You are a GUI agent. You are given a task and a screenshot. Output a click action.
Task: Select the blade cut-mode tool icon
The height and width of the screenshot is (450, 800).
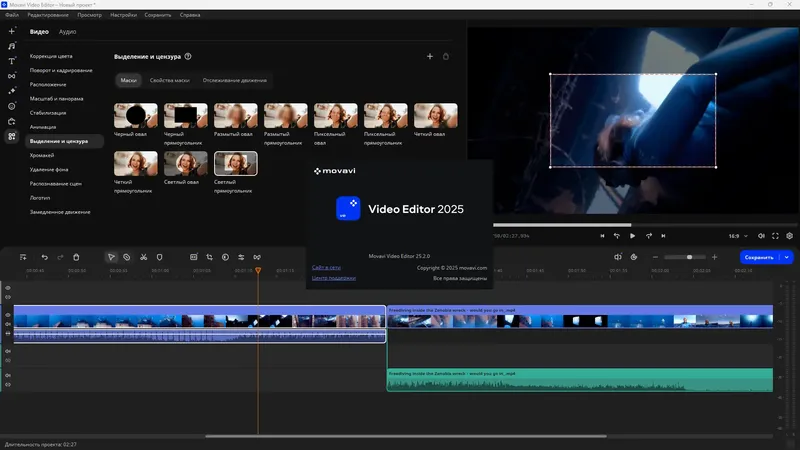[127, 257]
